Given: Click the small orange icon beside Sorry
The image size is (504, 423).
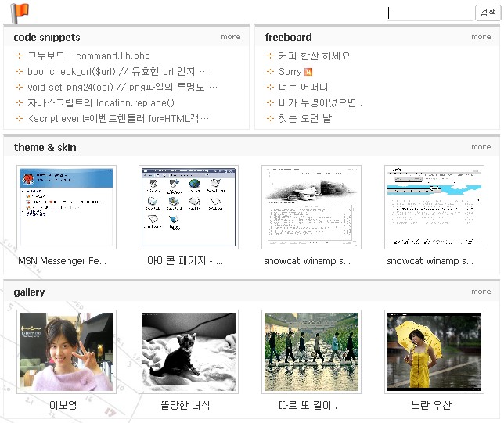Looking at the screenshot, I should pos(308,72).
